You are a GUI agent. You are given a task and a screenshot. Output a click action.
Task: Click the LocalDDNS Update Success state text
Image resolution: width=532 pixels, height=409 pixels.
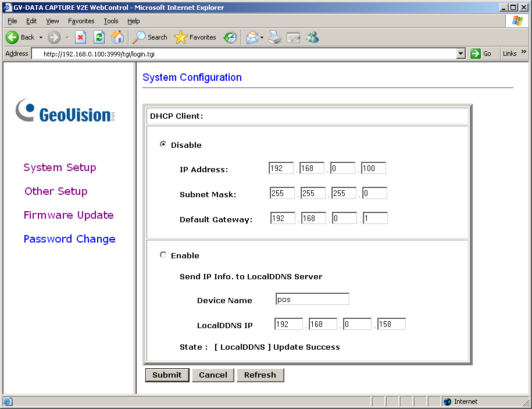[x=277, y=347]
